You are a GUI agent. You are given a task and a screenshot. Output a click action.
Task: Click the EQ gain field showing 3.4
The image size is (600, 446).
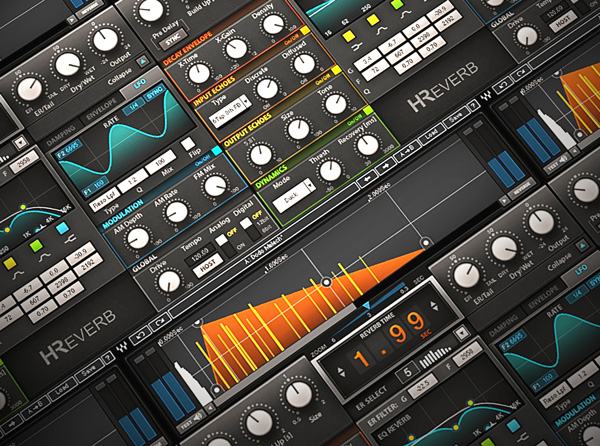pos(367,62)
